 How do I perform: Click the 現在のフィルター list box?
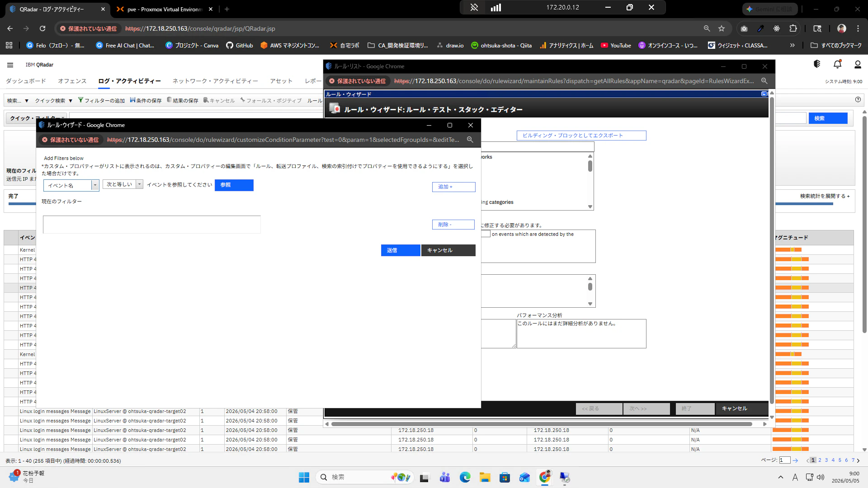pyautogui.click(x=152, y=225)
